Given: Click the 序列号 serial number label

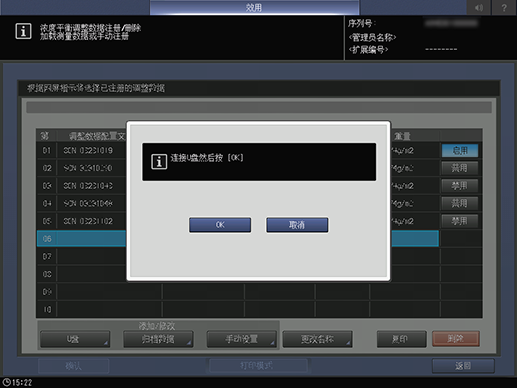Looking at the screenshot, I should [362, 23].
